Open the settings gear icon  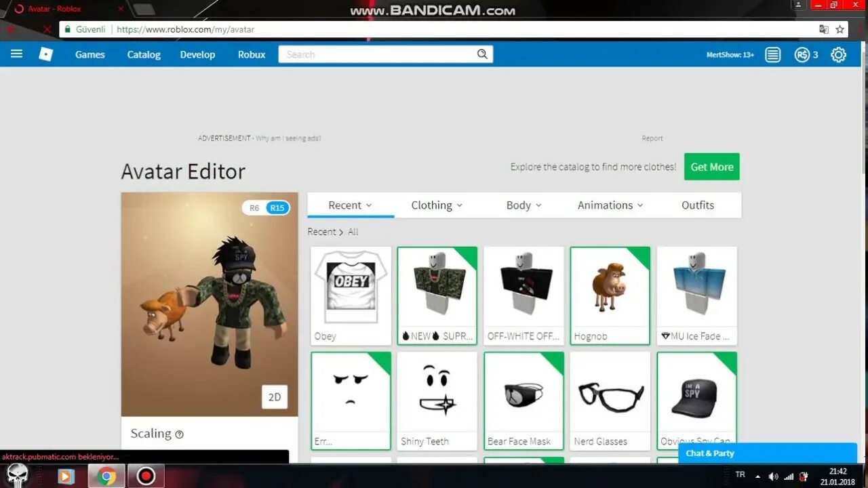[x=839, y=55]
